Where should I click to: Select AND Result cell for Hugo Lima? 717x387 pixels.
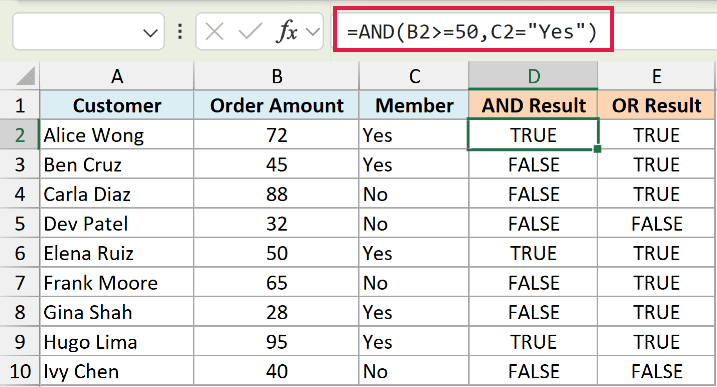point(533,342)
